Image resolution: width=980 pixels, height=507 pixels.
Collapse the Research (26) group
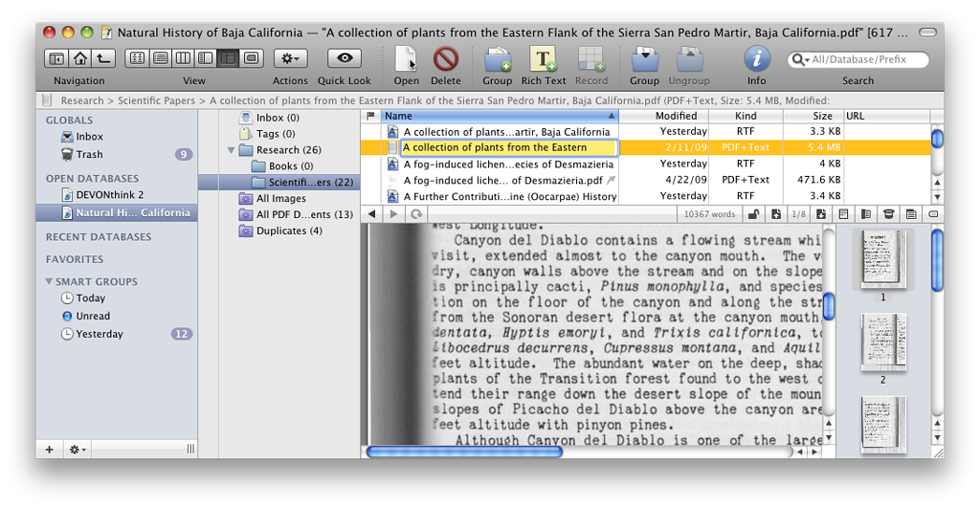point(232,150)
